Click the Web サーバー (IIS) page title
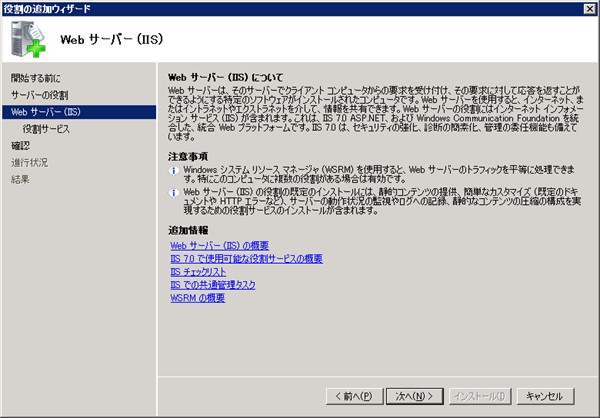The height and width of the screenshot is (418, 600). 112,39
